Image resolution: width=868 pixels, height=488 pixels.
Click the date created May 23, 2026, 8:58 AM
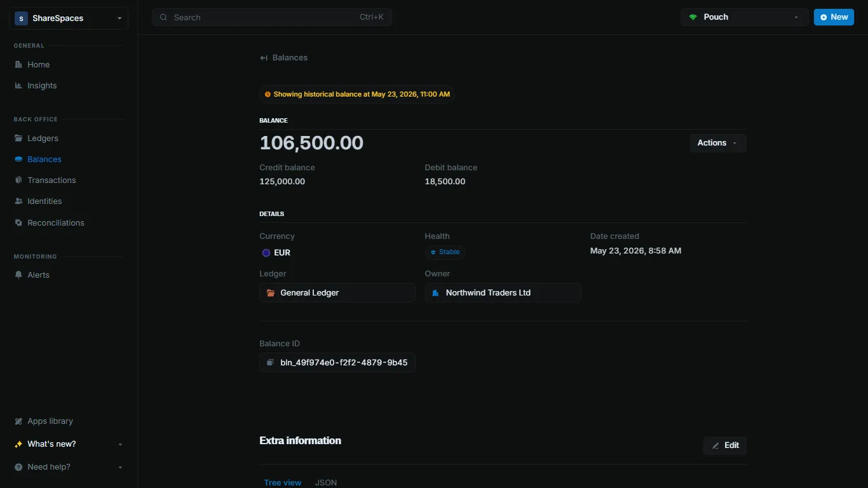[x=635, y=251]
